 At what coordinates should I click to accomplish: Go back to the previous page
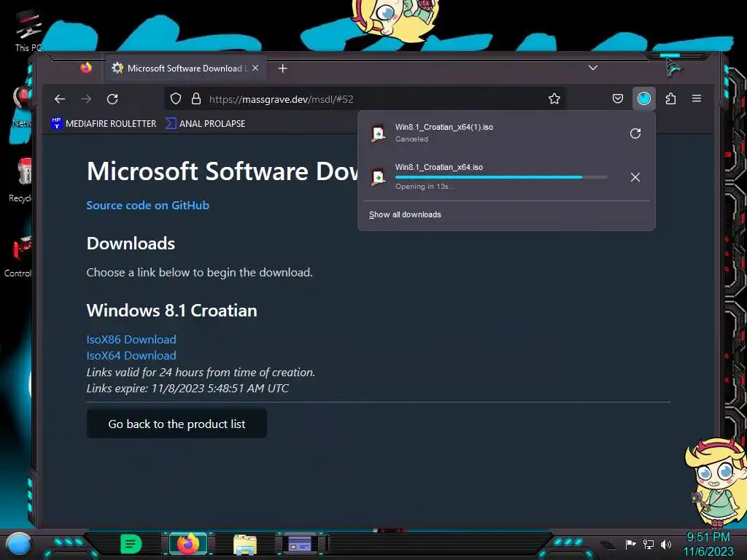point(60,99)
